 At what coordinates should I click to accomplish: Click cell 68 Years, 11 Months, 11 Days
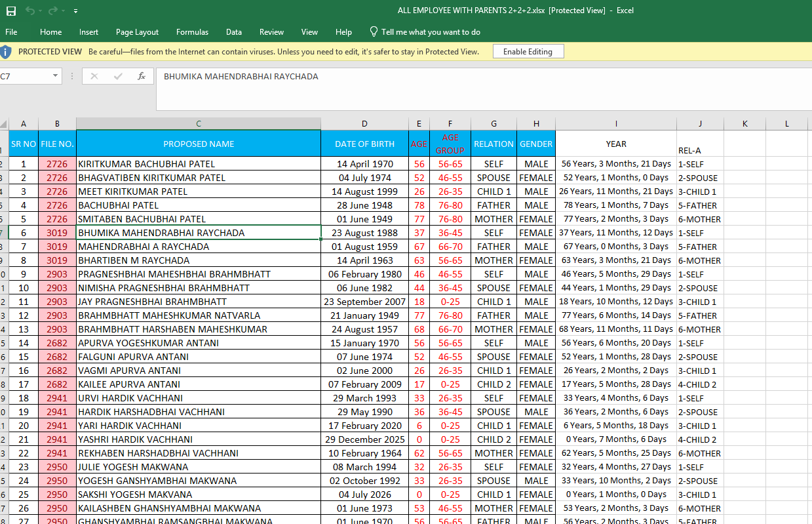point(616,329)
